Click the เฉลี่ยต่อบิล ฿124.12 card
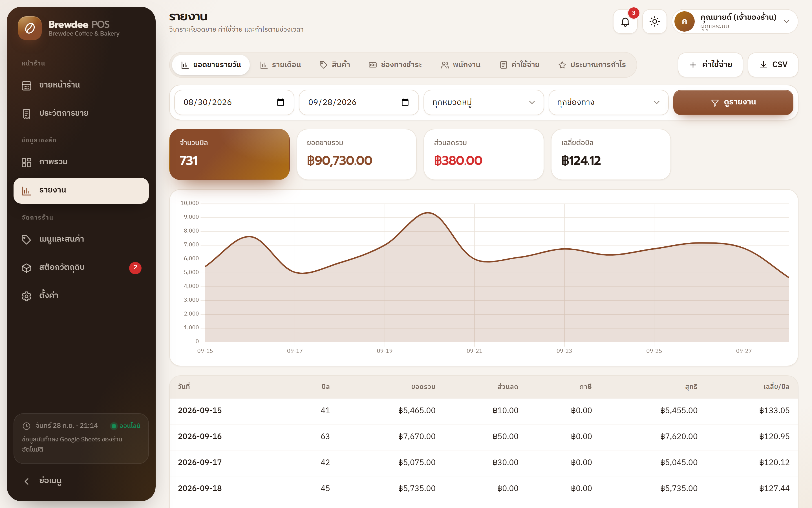Screen dimensions: 812x508 pyautogui.click(x=611, y=154)
